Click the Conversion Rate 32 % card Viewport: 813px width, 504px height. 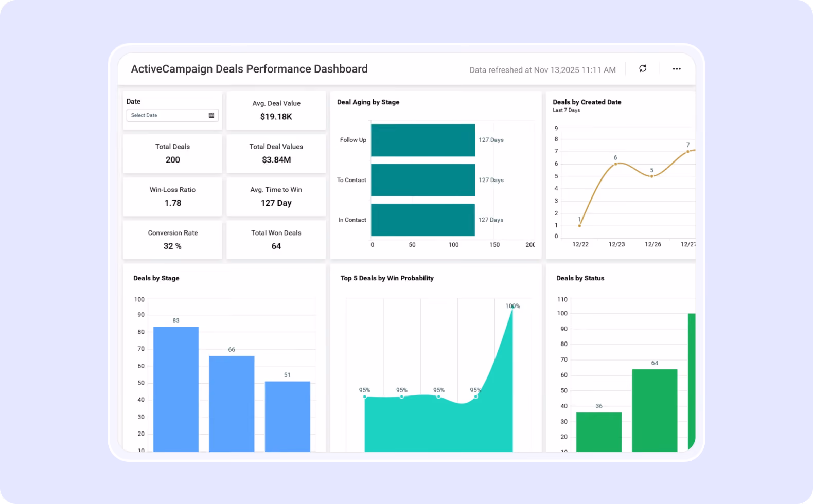coord(172,240)
